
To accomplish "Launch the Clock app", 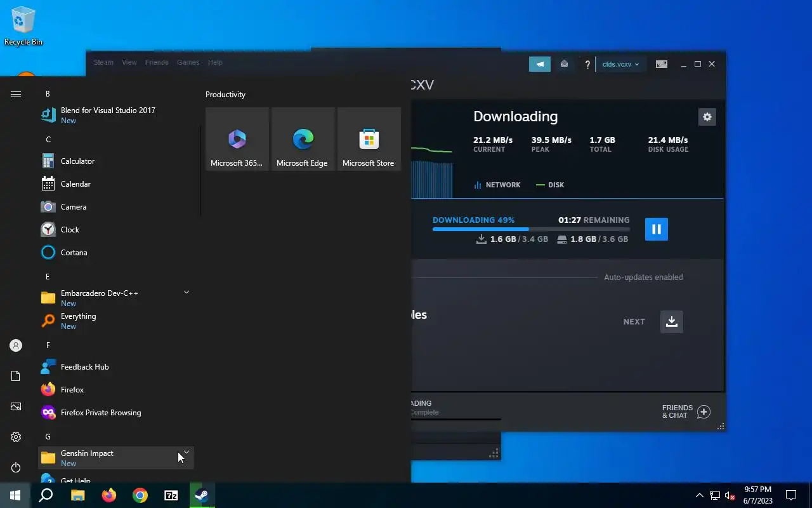I will pyautogui.click(x=116, y=230).
